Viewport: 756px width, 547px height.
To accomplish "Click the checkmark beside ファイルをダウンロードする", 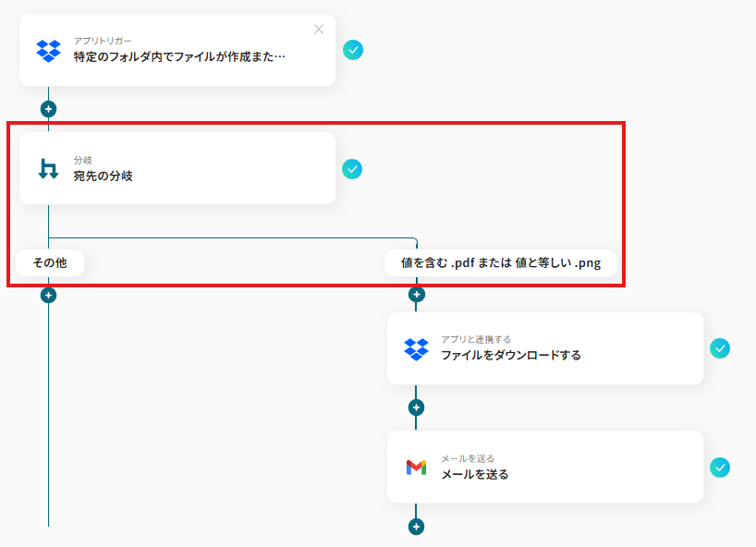I will [x=720, y=348].
